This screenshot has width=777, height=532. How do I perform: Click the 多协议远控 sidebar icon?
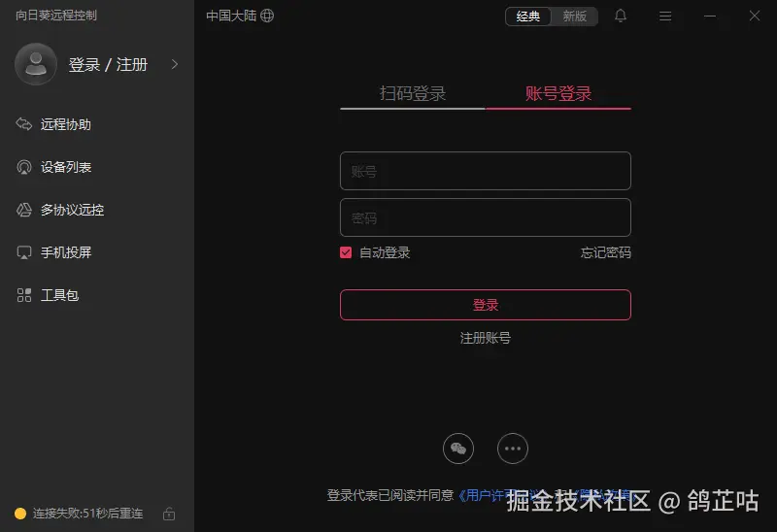[x=23, y=210]
